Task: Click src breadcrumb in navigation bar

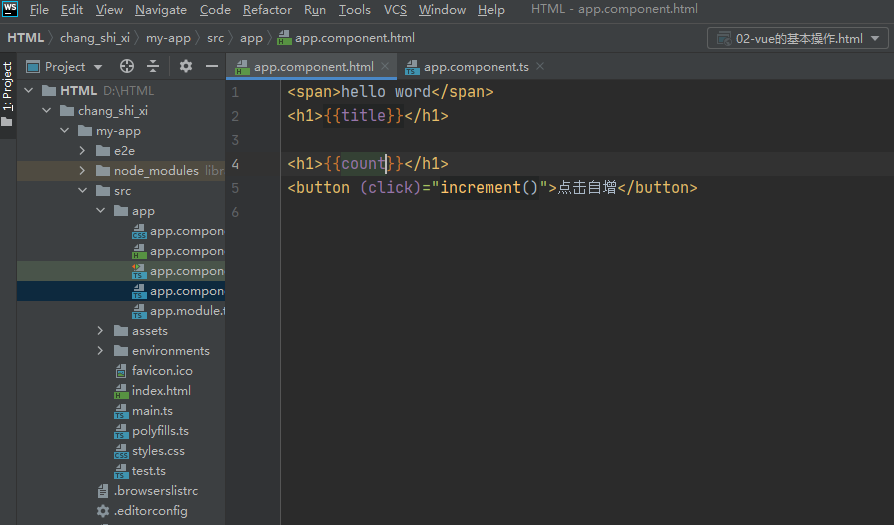Action: click(215, 38)
